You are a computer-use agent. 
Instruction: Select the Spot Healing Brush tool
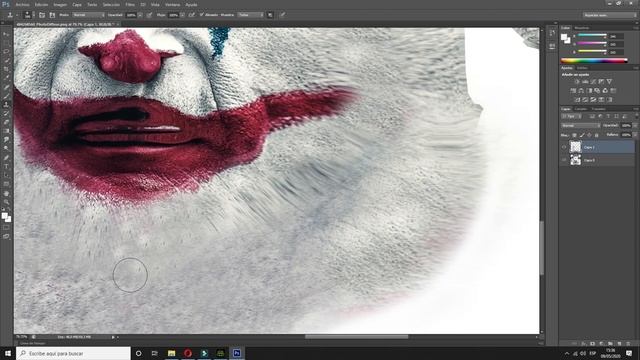tap(6, 87)
